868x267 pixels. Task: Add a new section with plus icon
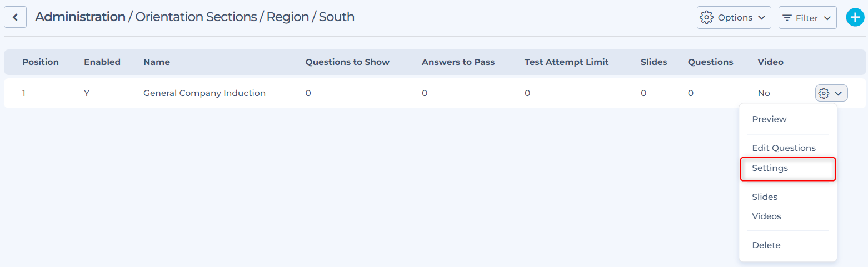coord(855,17)
